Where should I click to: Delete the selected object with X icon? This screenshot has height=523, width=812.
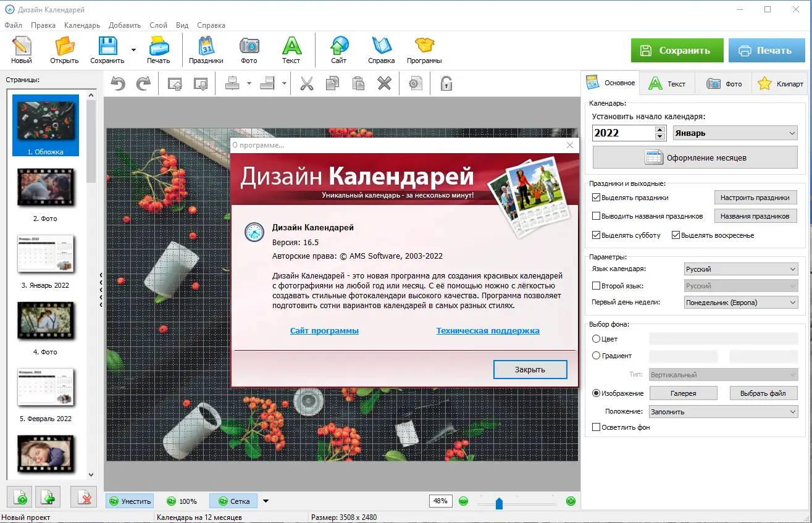(x=385, y=83)
